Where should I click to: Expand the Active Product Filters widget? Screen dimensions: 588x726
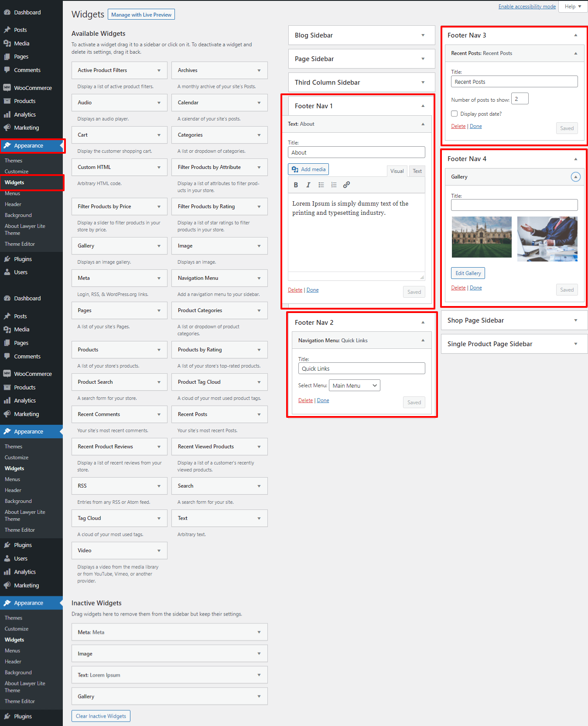pos(159,70)
